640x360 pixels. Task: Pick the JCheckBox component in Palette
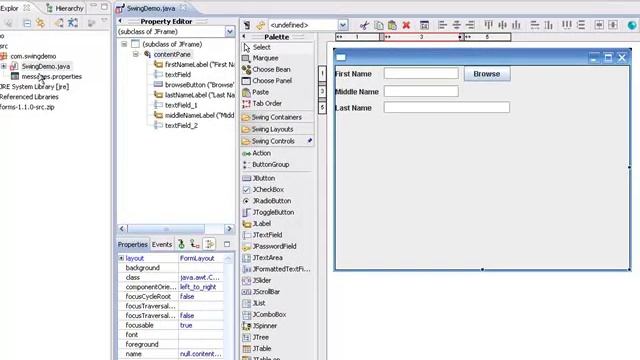click(263, 190)
